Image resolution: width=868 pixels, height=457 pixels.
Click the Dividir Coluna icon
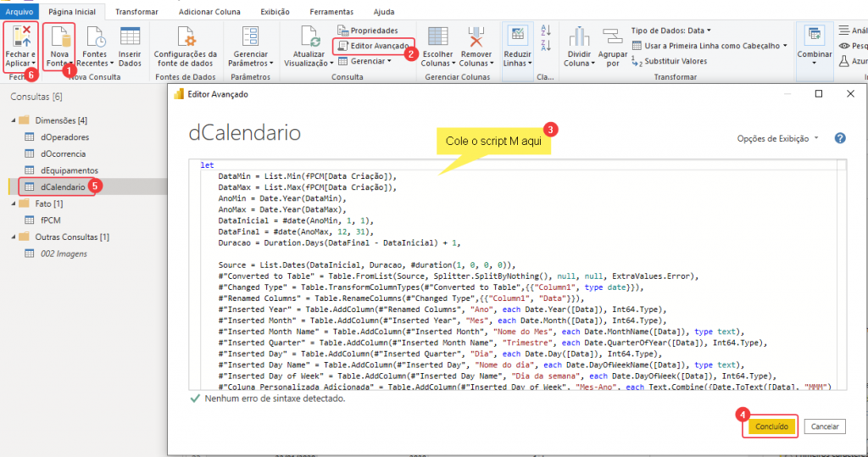point(579,38)
